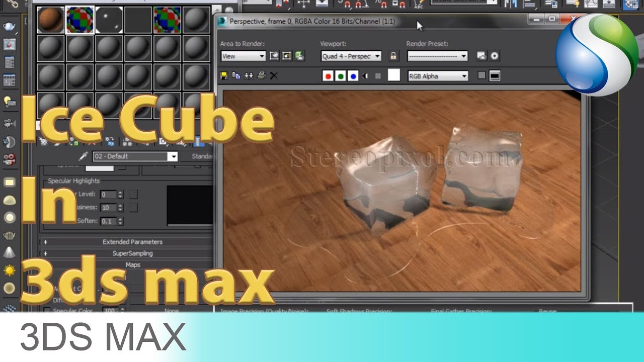Open the Environment and Effects dialog icon

[x=482, y=56]
